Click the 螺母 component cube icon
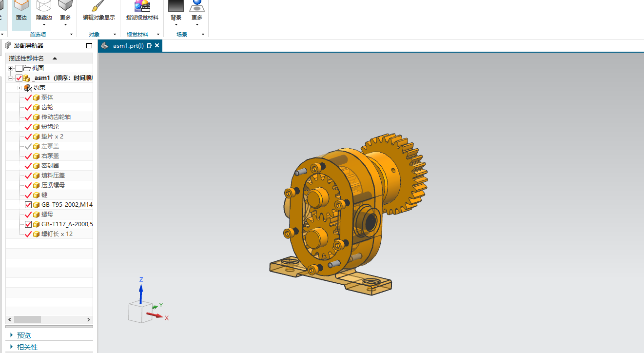This screenshot has width=644, height=353. click(x=36, y=215)
